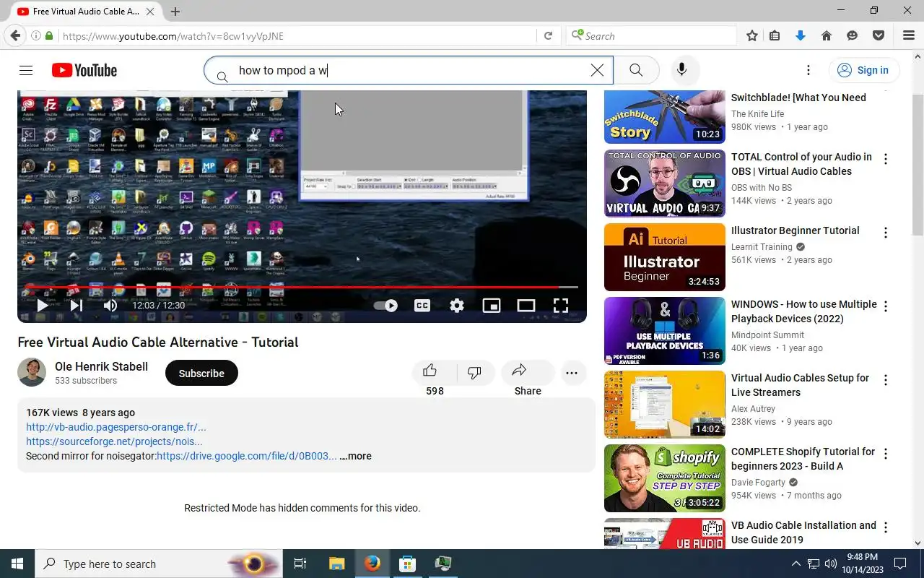Dislike this video
The image size is (924, 578).
(474, 372)
